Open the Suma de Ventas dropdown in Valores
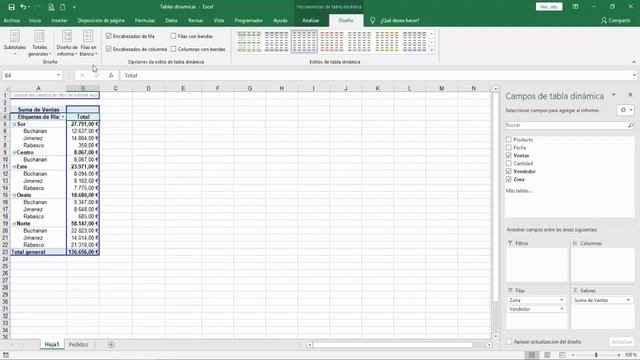The height and width of the screenshot is (360, 640). pyautogui.click(x=628, y=300)
